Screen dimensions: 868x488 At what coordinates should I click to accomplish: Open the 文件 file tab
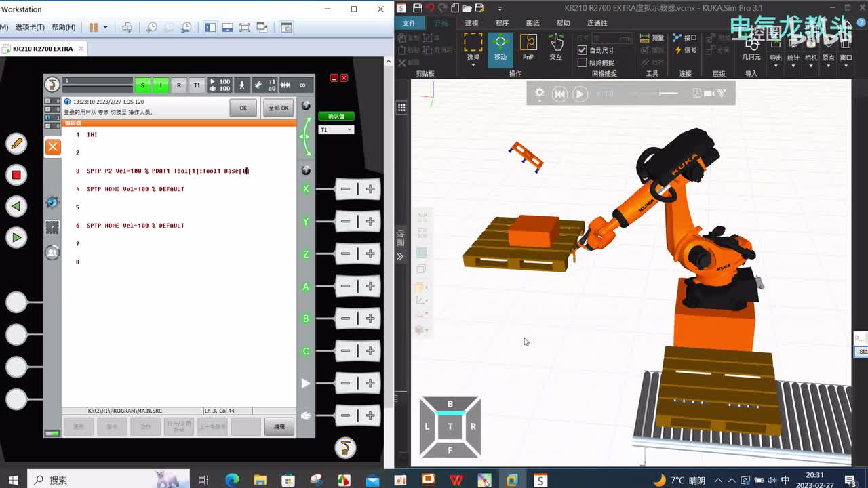click(409, 23)
